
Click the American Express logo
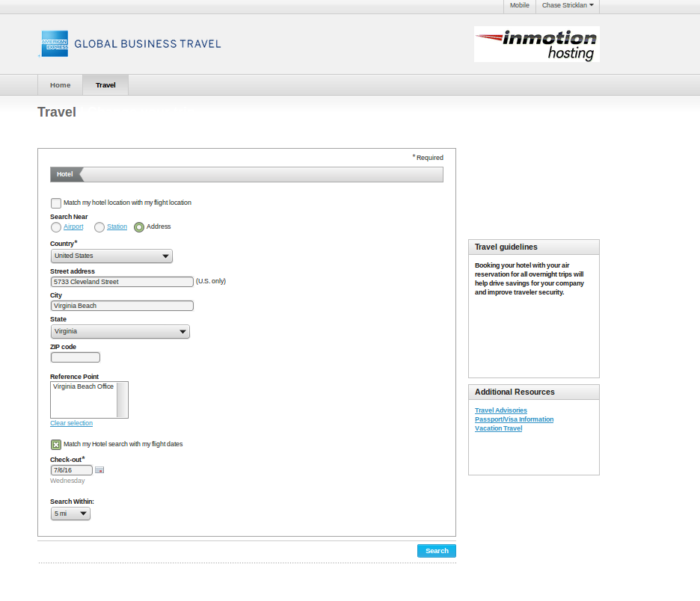pyautogui.click(x=55, y=44)
